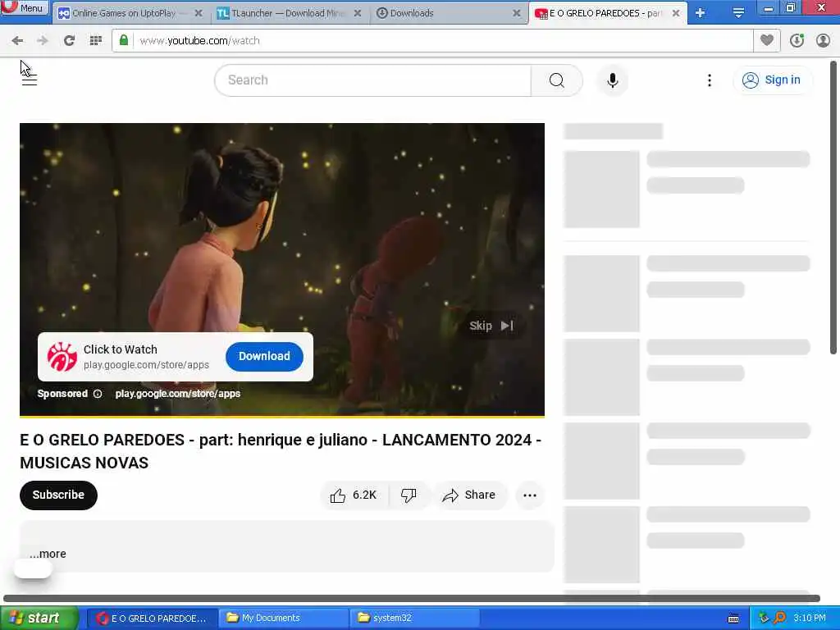Share the video
This screenshot has height=630, width=840.
(x=469, y=495)
